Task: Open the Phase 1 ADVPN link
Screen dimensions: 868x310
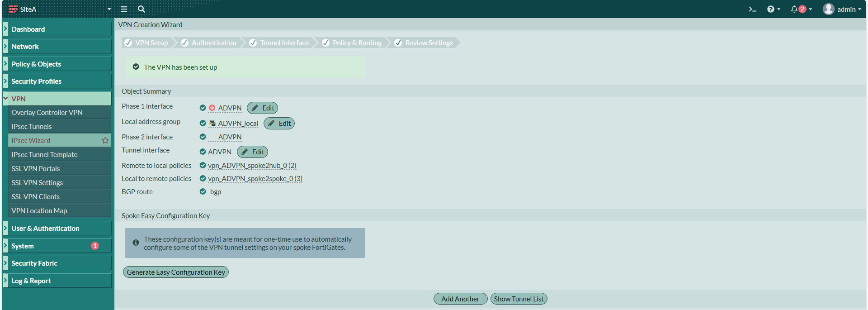Action: [x=230, y=108]
